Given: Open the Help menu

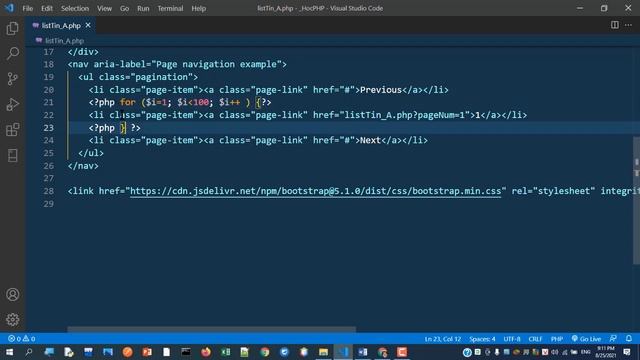Looking at the screenshot, I should (198, 8).
